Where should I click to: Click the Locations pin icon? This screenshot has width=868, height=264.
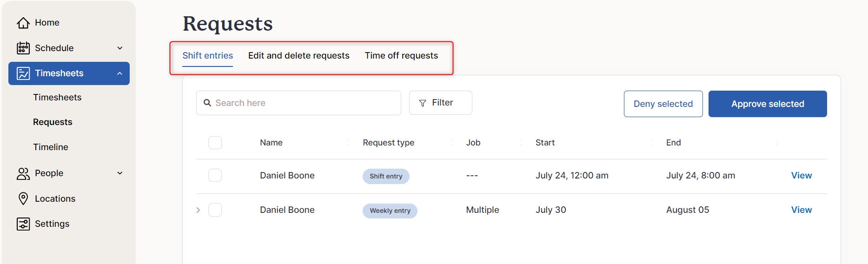[23, 198]
